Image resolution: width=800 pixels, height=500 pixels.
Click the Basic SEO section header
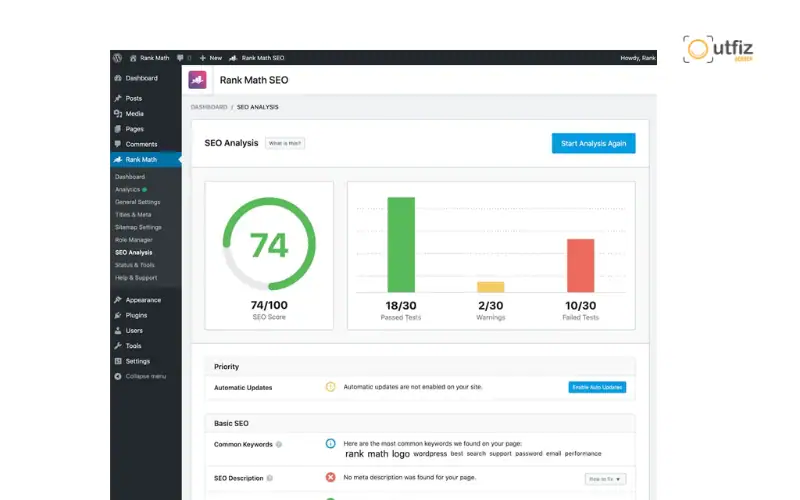click(x=420, y=423)
